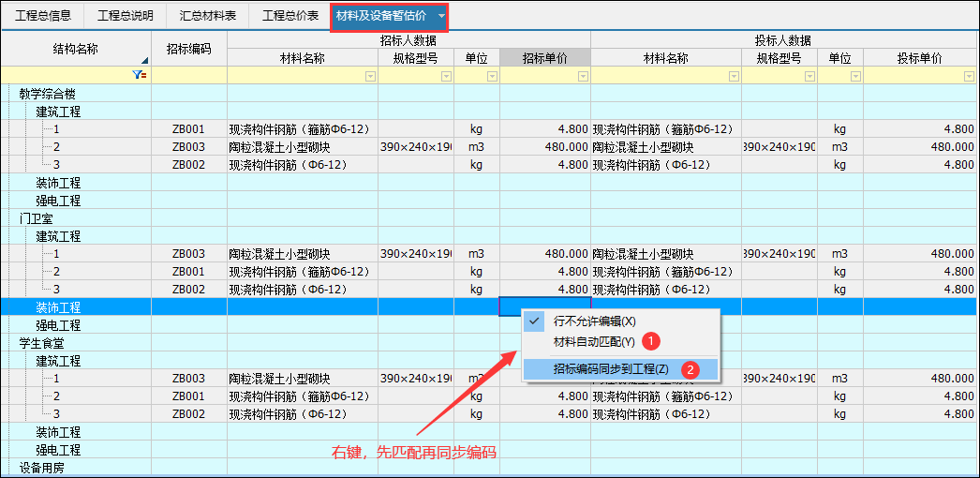
Task: Open the 投标人 规格型号 filter dropdown
Action: tap(810, 76)
